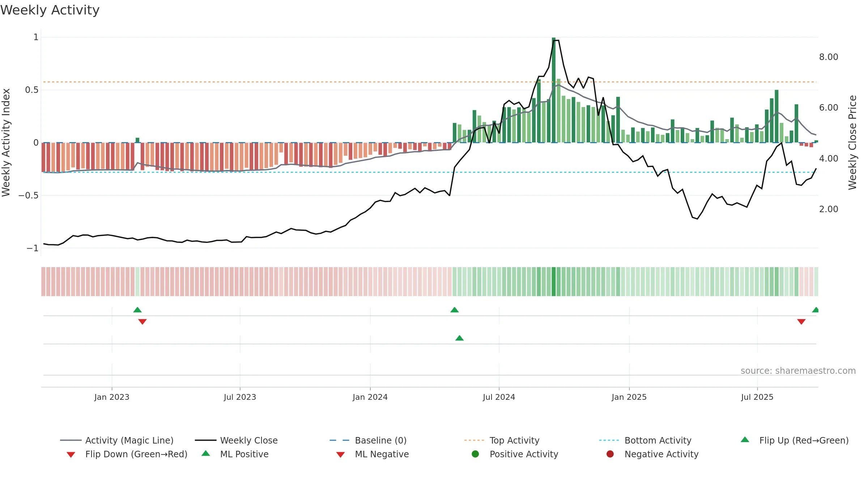Toggle the Activity (Magic Line) legend entry

coord(117,440)
